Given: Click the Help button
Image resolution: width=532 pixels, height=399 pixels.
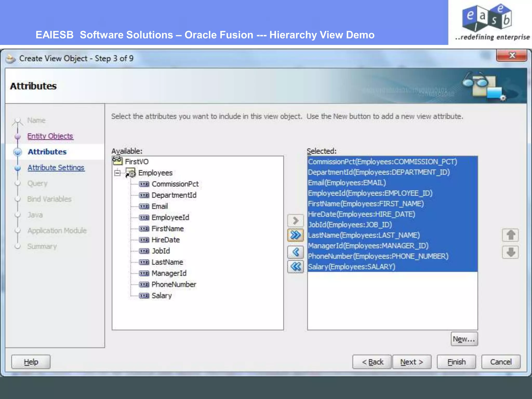Looking at the screenshot, I should point(31,362).
